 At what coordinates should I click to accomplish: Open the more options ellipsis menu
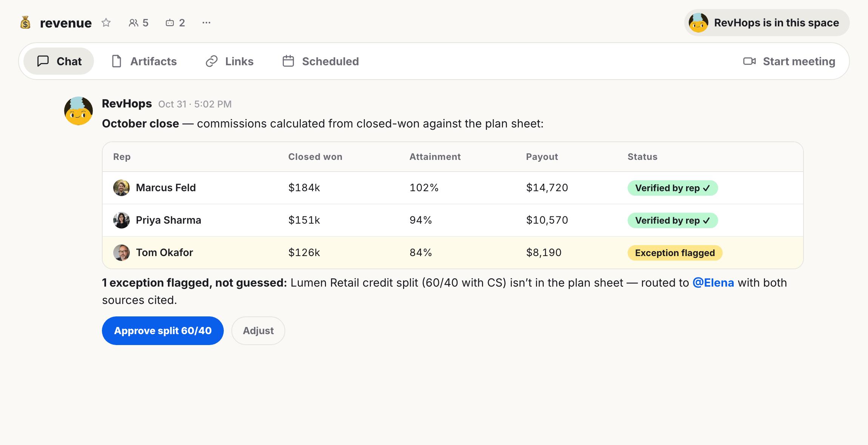[x=206, y=23]
